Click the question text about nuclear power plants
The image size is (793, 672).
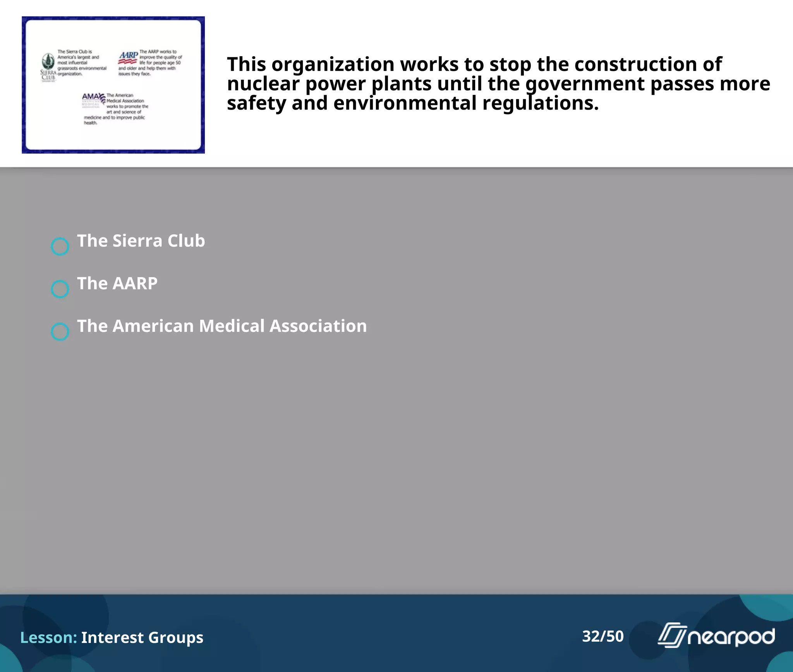498,84
